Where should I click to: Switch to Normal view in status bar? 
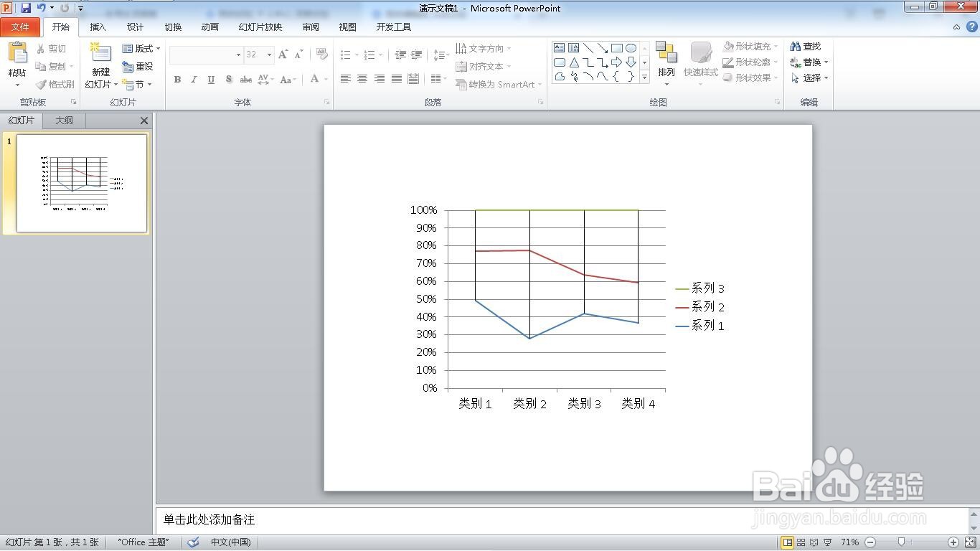788,542
